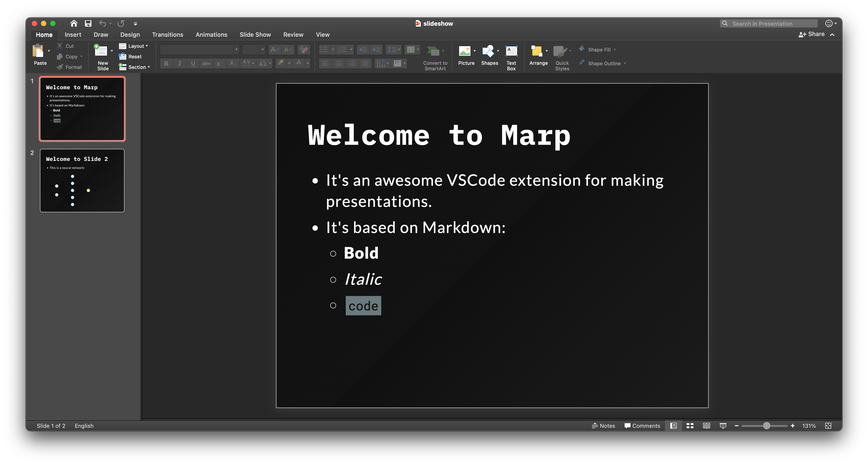Toggle the Notes pane
The image size is (868, 465).
tap(603, 426)
